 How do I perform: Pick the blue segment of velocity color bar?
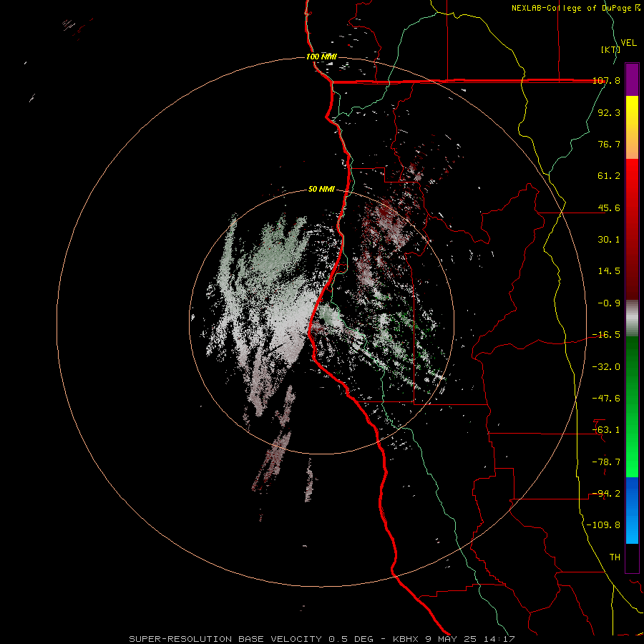pyautogui.click(x=632, y=510)
